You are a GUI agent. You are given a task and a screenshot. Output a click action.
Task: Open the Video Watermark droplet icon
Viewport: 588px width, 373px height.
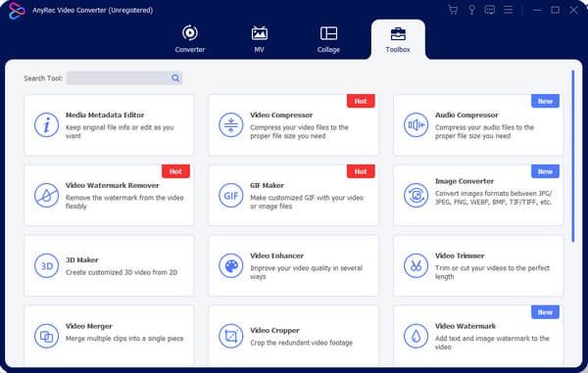416,336
